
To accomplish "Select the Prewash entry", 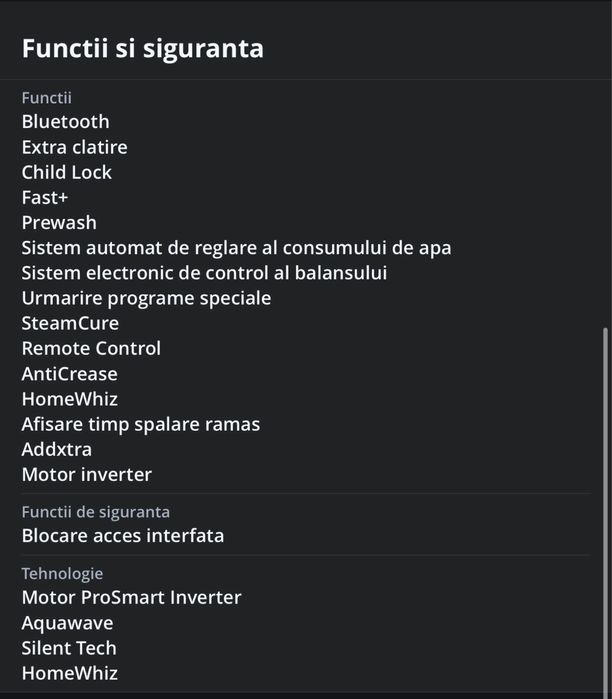I will coord(59,222).
